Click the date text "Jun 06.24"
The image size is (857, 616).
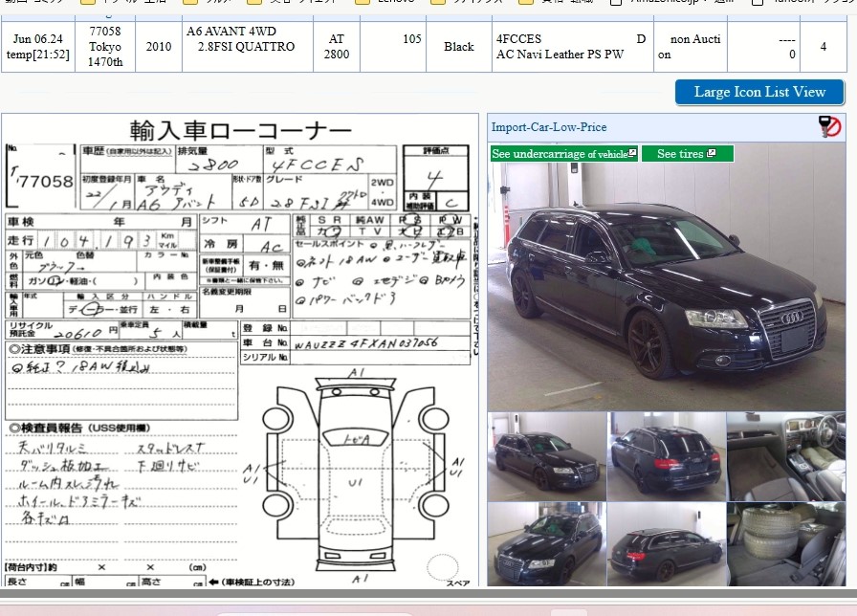[x=37, y=39]
